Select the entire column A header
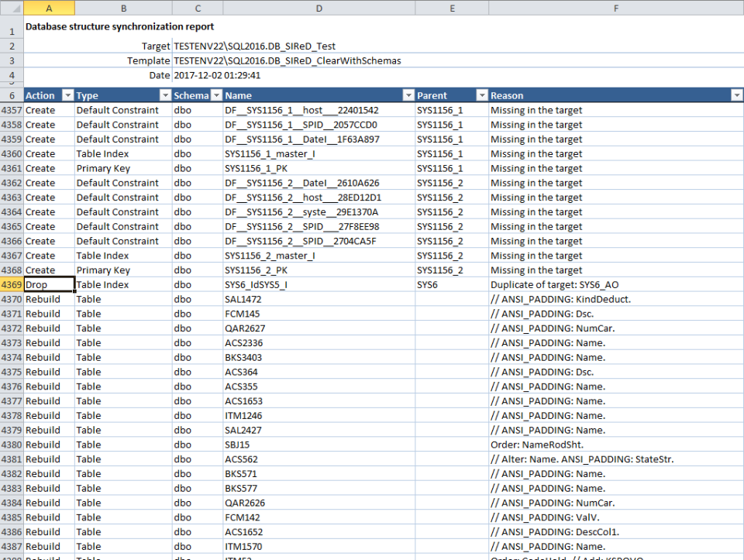The height and width of the screenshot is (560, 744). (49, 7)
